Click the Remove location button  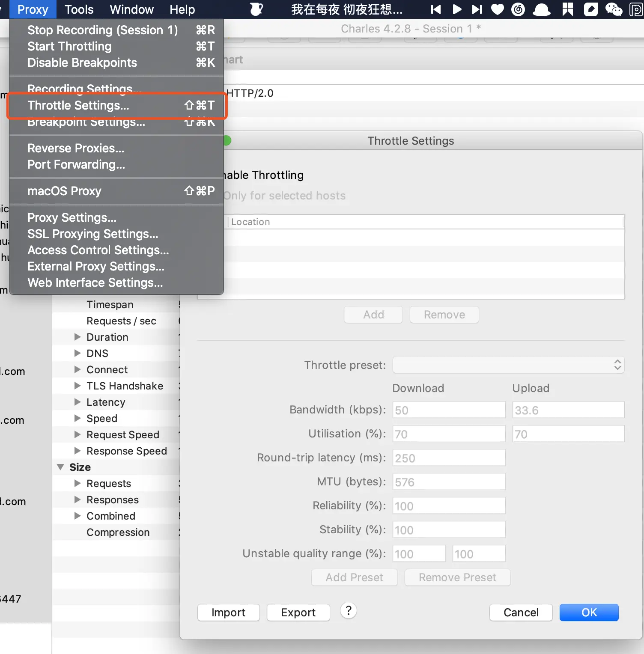444,315
